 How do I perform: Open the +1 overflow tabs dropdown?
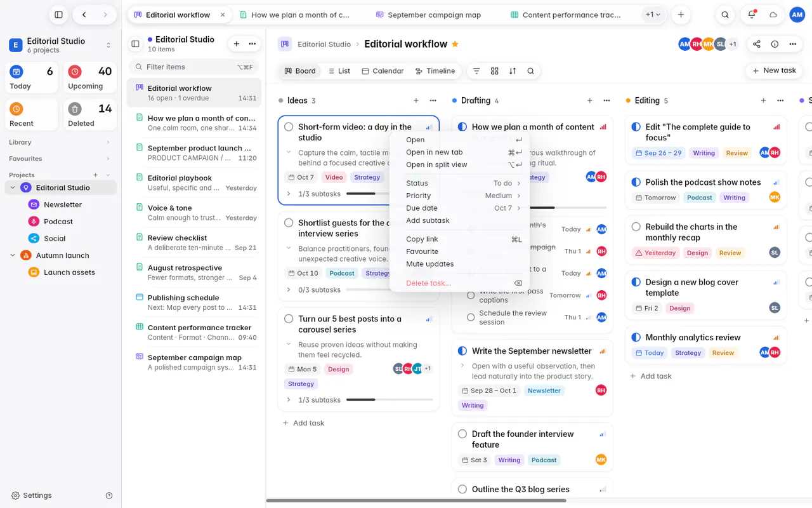(653, 15)
